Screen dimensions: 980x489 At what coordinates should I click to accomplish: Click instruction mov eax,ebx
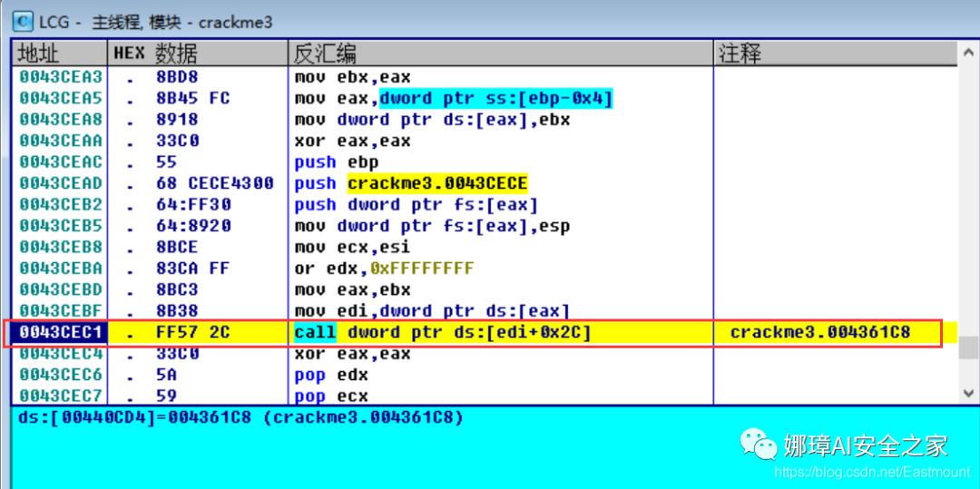coord(352,289)
